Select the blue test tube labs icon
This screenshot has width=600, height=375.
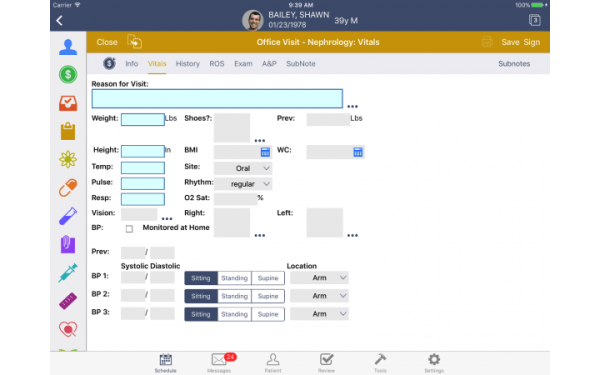(68, 216)
